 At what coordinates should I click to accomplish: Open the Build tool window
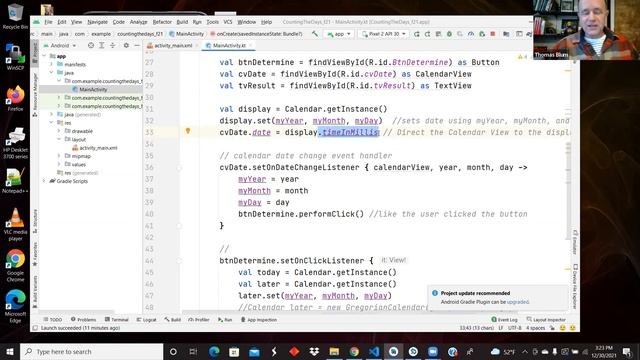click(x=173, y=320)
